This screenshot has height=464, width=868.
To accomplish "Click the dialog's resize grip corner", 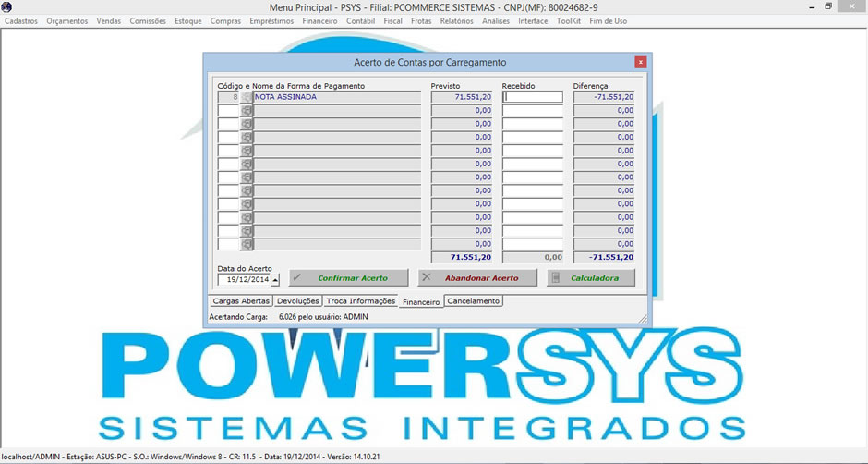I will (643, 319).
